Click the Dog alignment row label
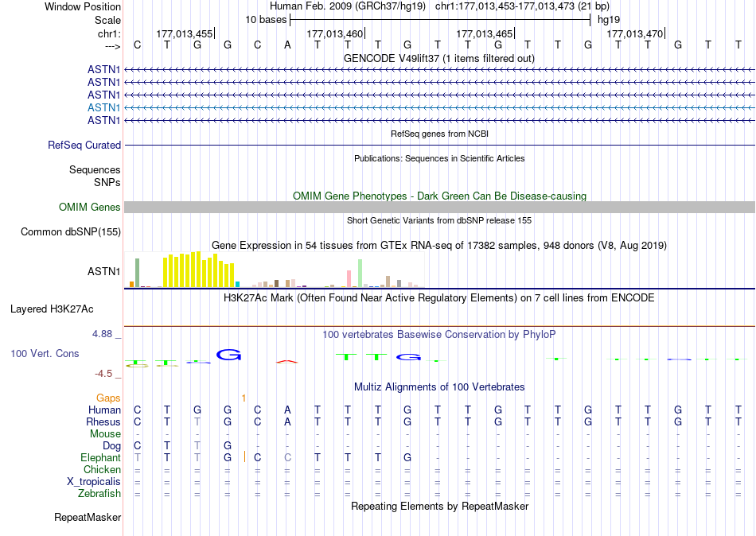This screenshot has width=756, height=536. [111, 446]
